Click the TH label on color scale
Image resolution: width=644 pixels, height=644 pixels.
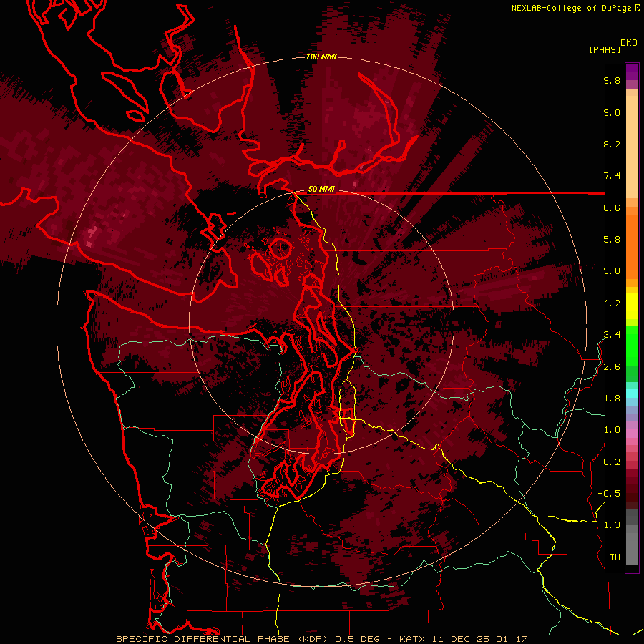(x=615, y=557)
